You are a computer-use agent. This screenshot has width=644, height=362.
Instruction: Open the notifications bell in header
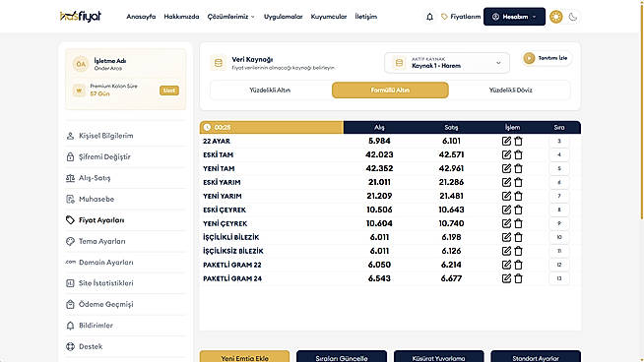(x=429, y=17)
